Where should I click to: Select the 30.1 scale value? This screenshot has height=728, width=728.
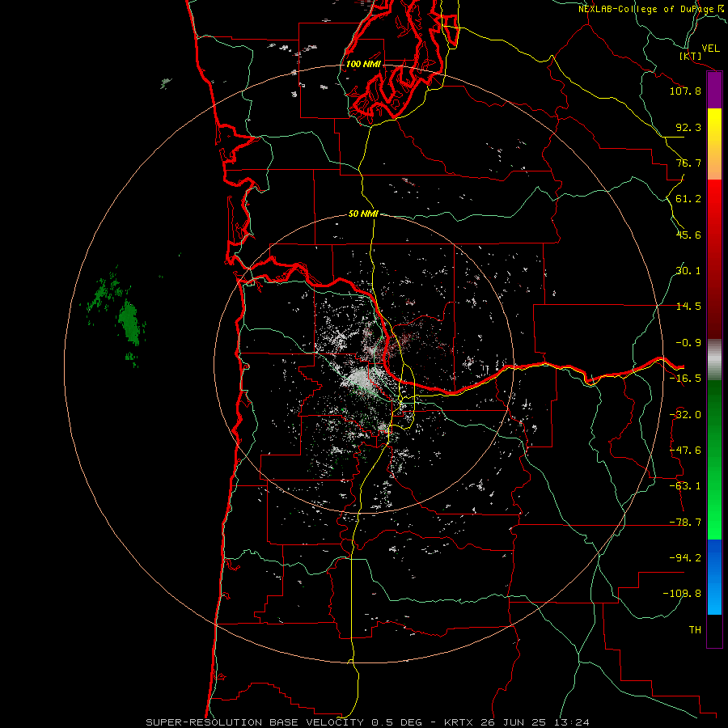(x=688, y=271)
